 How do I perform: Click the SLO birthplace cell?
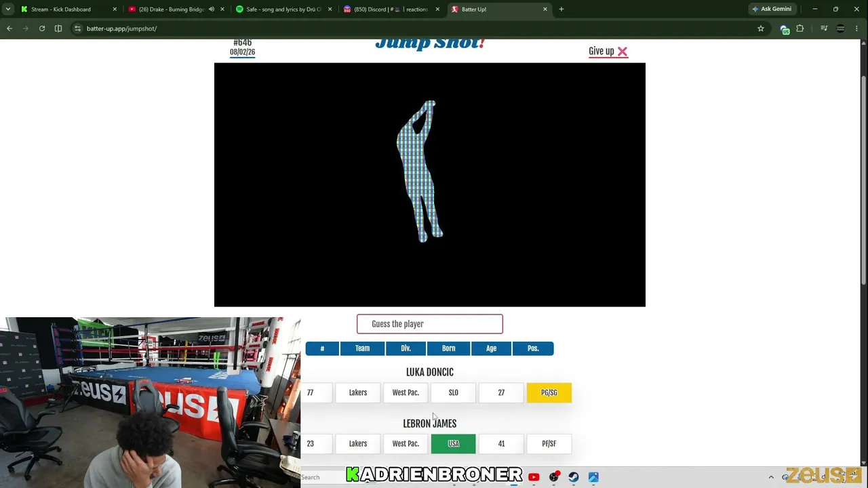[453, 392]
